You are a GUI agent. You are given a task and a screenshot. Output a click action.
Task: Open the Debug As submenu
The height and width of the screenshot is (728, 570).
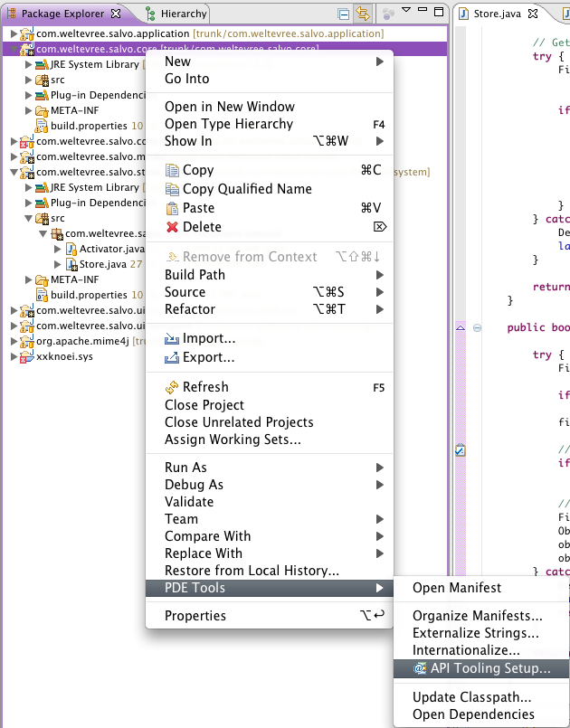click(270, 485)
